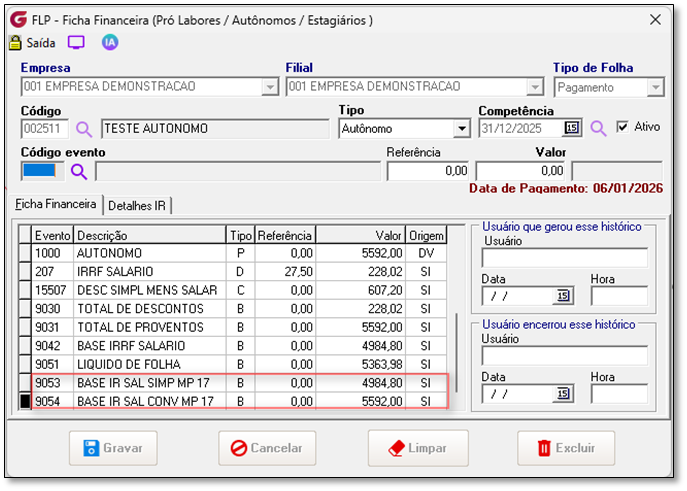This screenshot has height=491, width=687.
Task: Select BASE IR SAL CONV MP 17 cell
Action: pyautogui.click(x=149, y=401)
